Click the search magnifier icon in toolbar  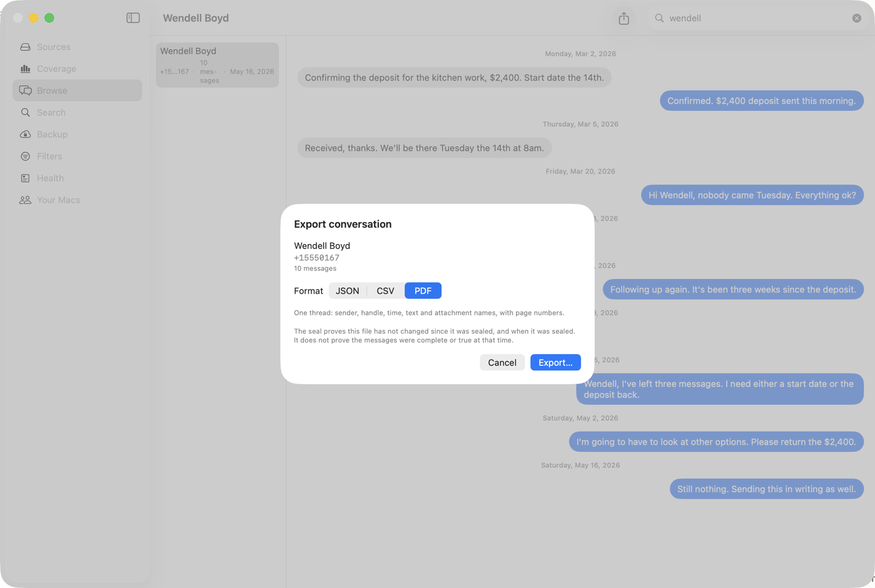[660, 18]
